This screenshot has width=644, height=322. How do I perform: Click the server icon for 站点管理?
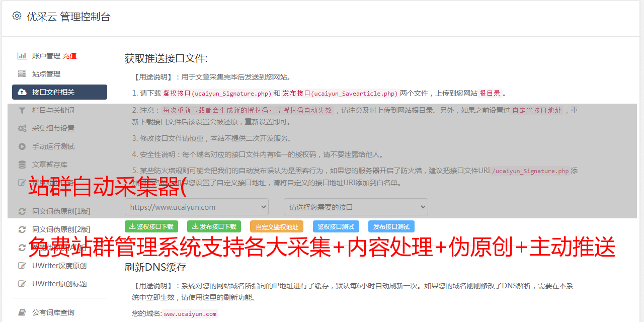coord(22,74)
